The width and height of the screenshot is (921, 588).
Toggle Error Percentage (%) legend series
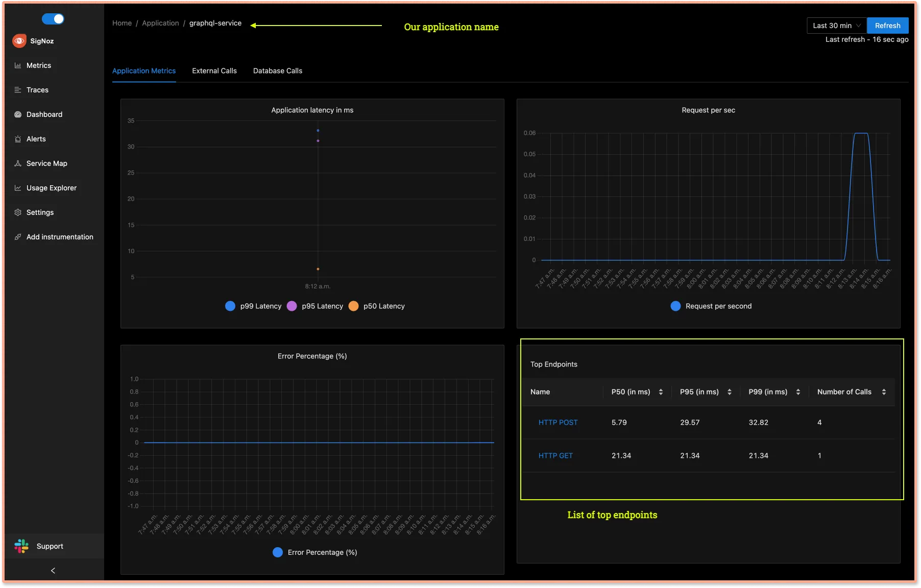(315, 552)
